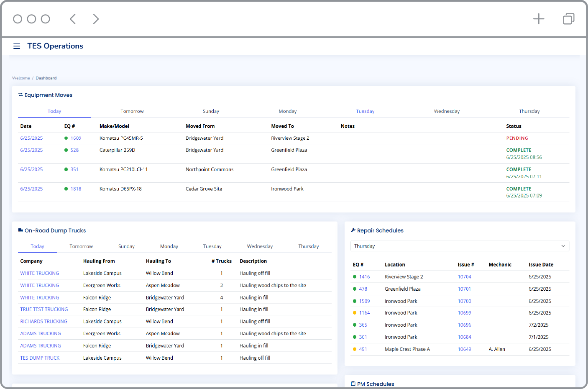This screenshot has height=389, width=588.
Task: Expand the Repair Schedules day dropdown
Action: [x=459, y=246]
